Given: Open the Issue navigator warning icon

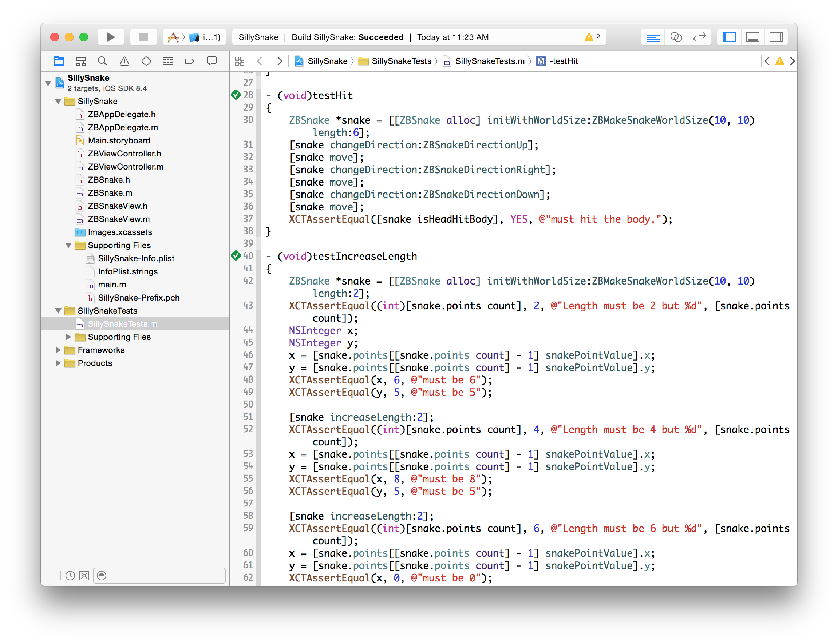Looking at the screenshot, I should [124, 61].
